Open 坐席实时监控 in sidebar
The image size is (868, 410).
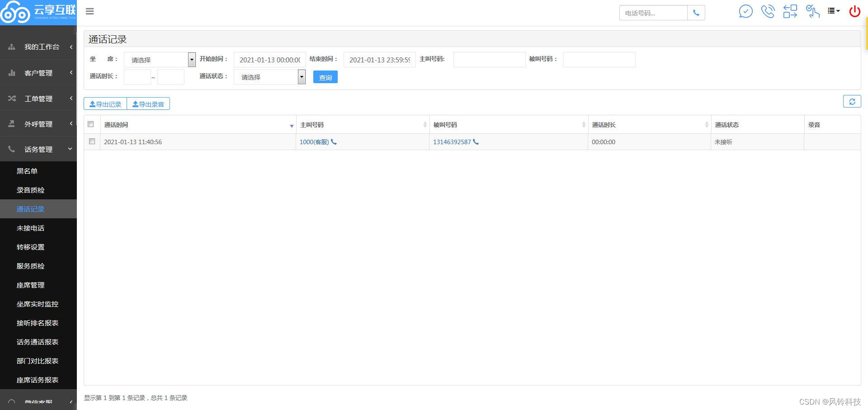pos(38,304)
